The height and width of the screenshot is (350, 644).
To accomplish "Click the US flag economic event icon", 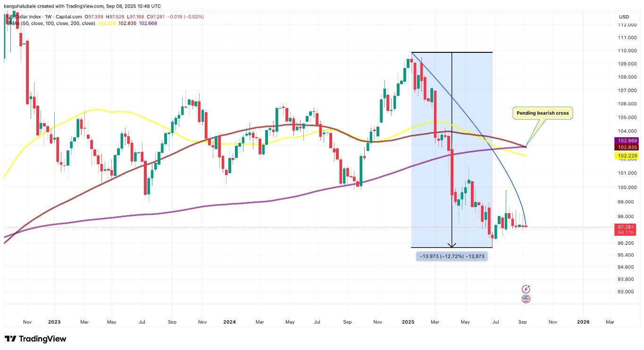I will (526, 299).
